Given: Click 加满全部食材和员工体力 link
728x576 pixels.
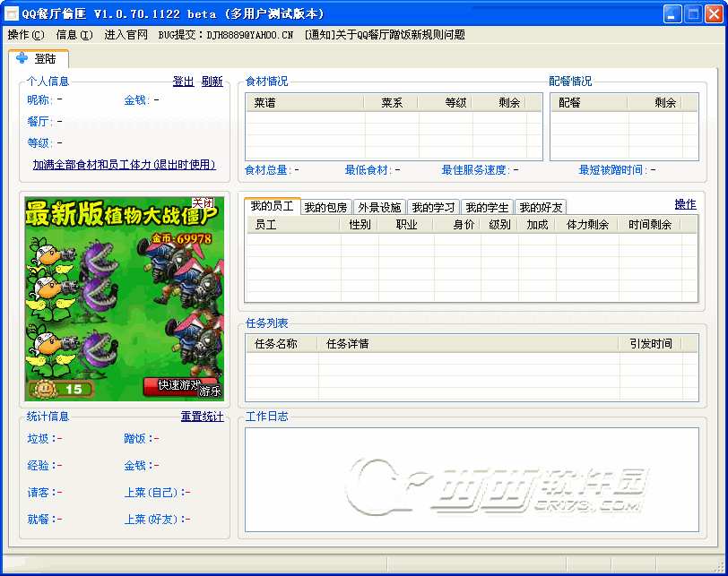Looking at the screenshot, I should (x=125, y=165).
